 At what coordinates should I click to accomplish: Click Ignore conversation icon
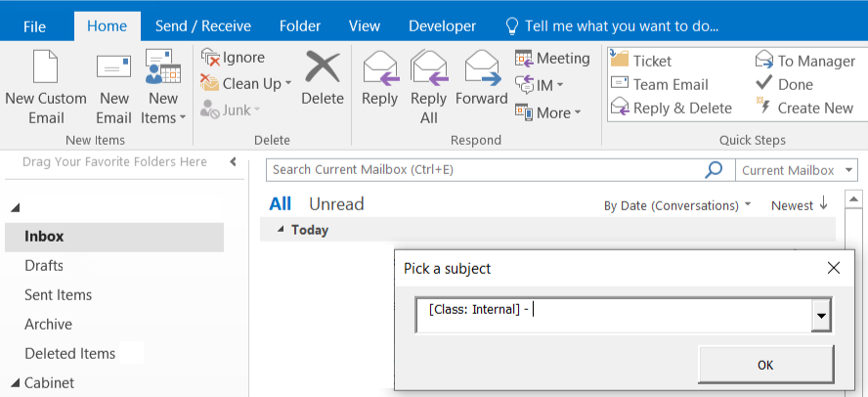click(x=210, y=57)
